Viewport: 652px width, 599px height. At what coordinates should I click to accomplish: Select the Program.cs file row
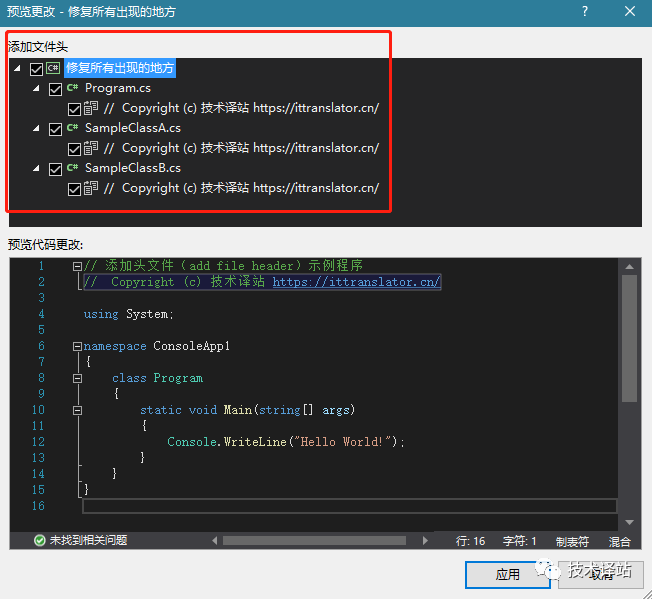point(118,88)
